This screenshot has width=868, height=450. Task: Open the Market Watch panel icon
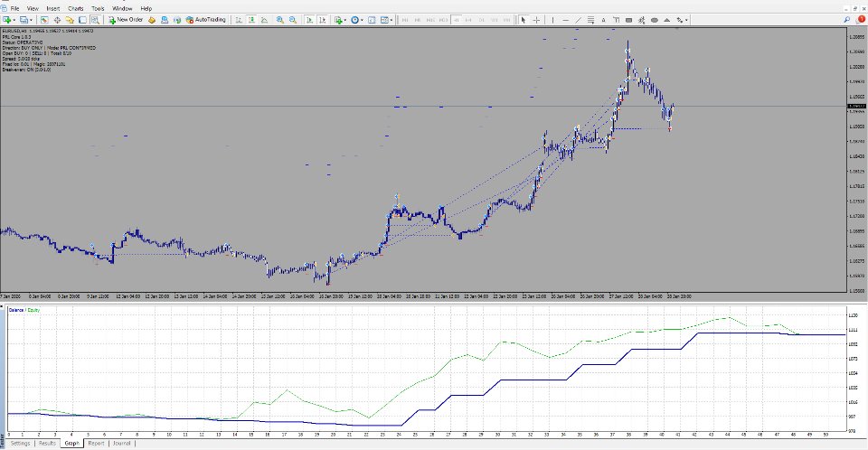point(44,20)
